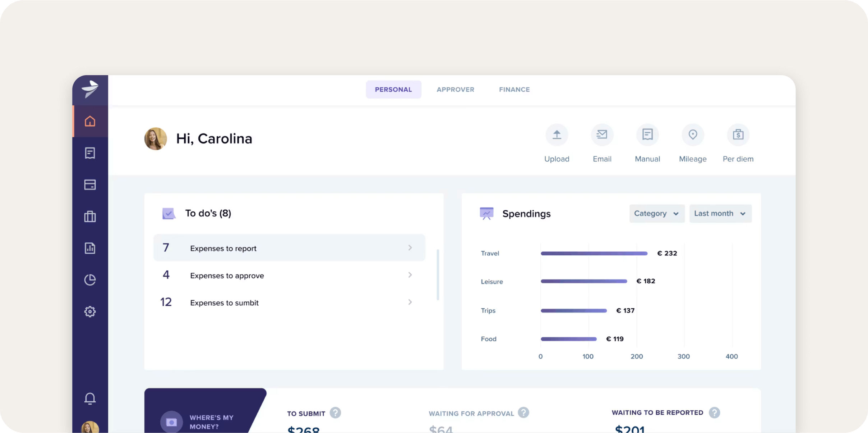Image resolution: width=868 pixels, height=433 pixels.
Task: Open Settings from the sidebar
Action: (x=90, y=311)
